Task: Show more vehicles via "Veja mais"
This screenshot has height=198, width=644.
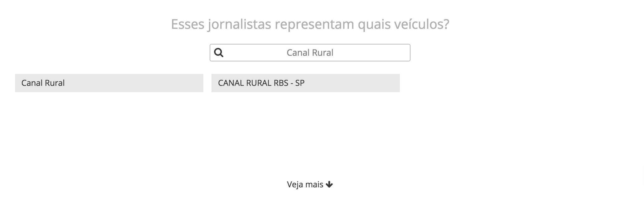Action: (305, 185)
